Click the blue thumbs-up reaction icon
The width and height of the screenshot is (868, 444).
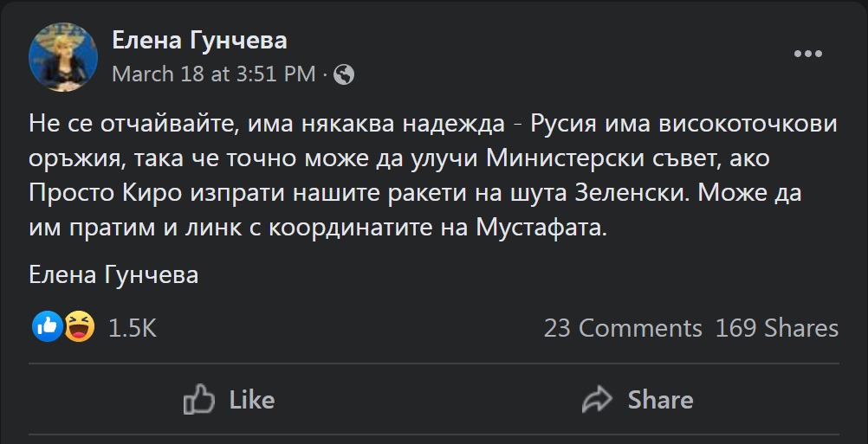click(x=47, y=326)
